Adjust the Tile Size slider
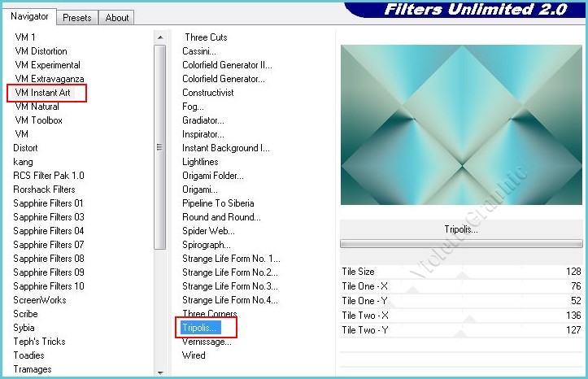This screenshot has height=379, width=588. pyautogui.click(x=461, y=272)
